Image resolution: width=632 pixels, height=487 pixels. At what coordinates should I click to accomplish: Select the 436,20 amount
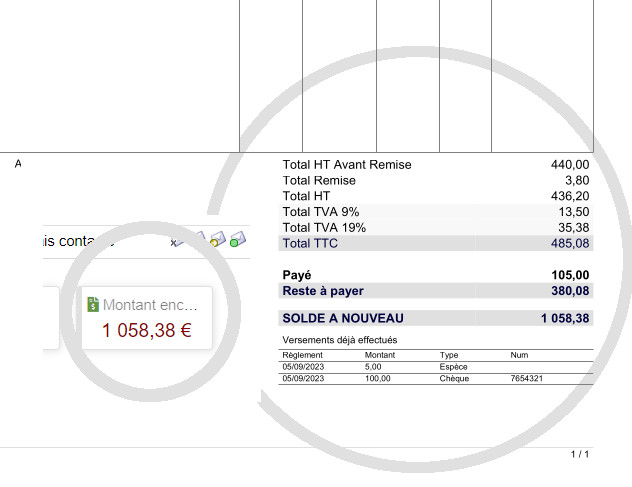click(x=570, y=196)
